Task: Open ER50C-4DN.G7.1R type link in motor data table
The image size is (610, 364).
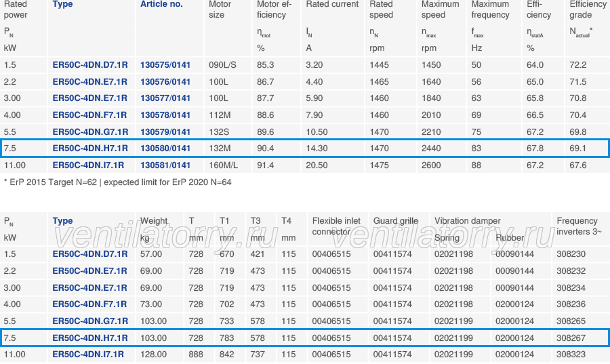Action: (90, 132)
